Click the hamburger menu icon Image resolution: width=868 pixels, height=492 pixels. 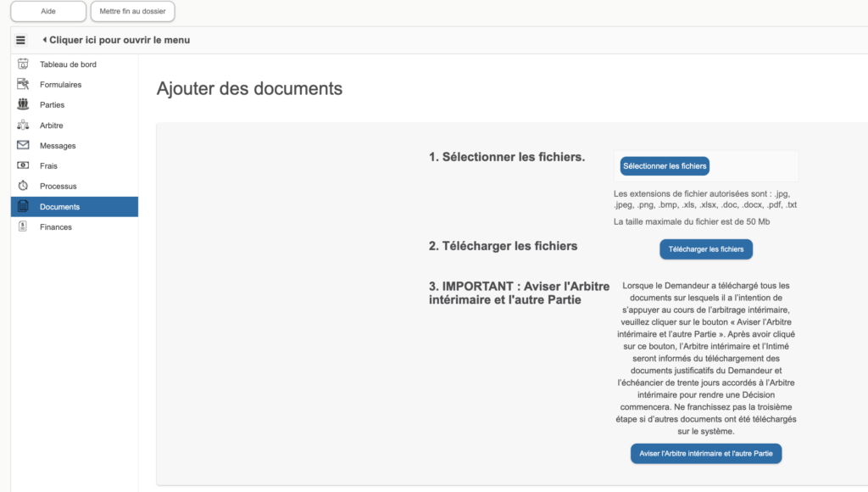[21, 40]
